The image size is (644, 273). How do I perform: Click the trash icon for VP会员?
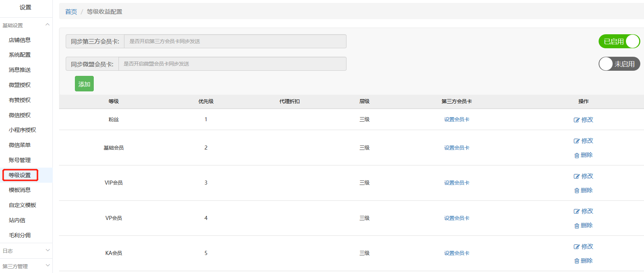click(x=576, y=226)
